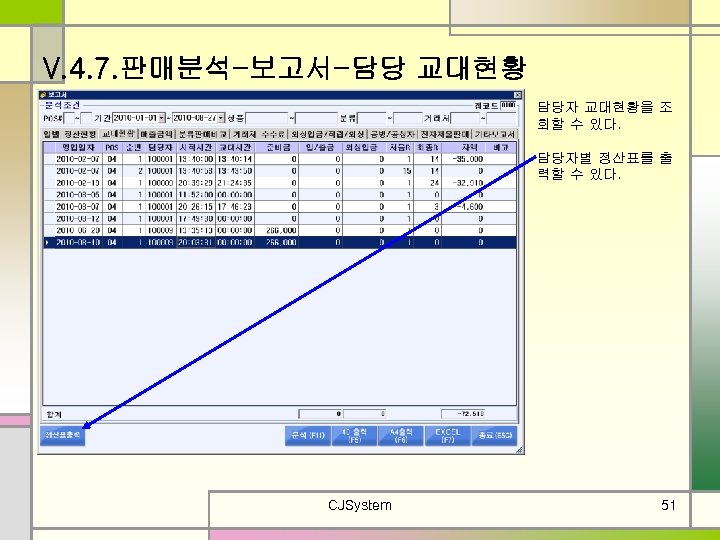
Task: Open the start date 2010-01-01 dropdown
Action: [x=162, y=118]
